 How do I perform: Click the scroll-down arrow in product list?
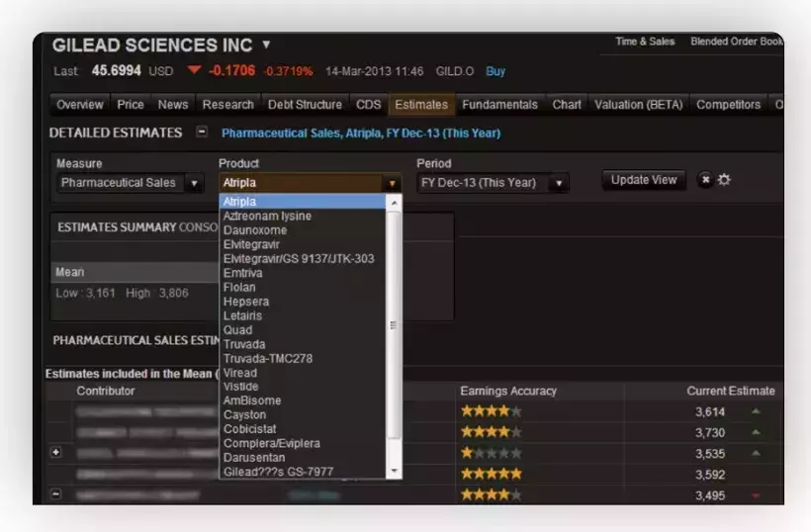pyautogui.click(x=394, y=471)
